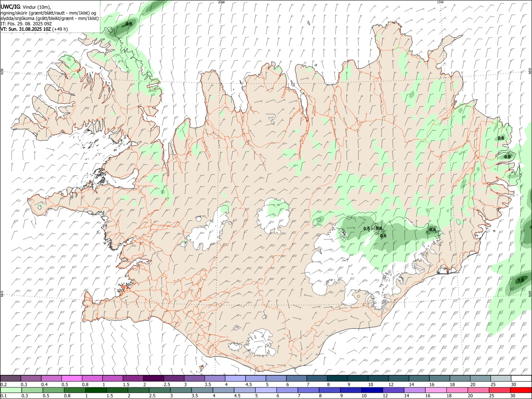
Task: Pick the bottom-row swatch between 3 and 3.5
Action: (x=180, y=390)
